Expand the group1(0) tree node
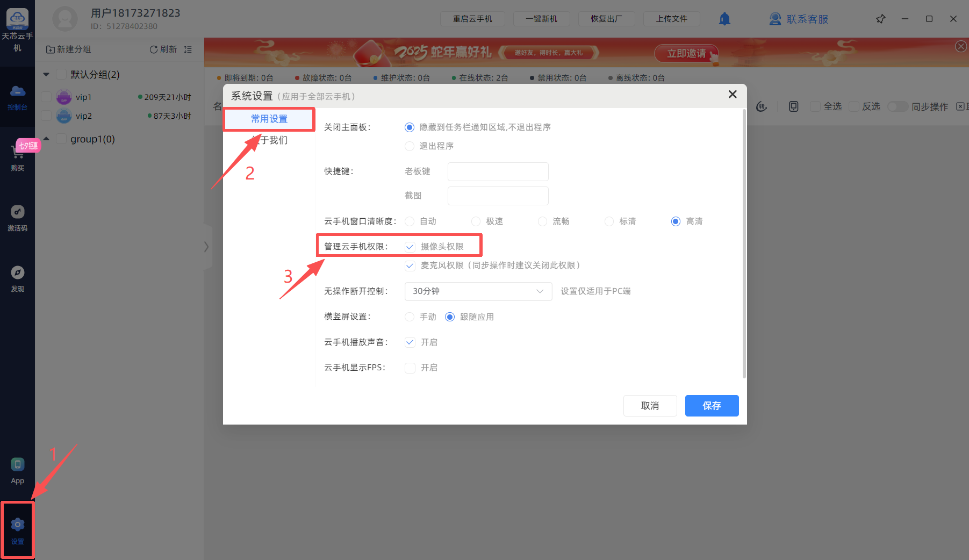This screenshot has width=969, height=560. click(x=46, y=139)
